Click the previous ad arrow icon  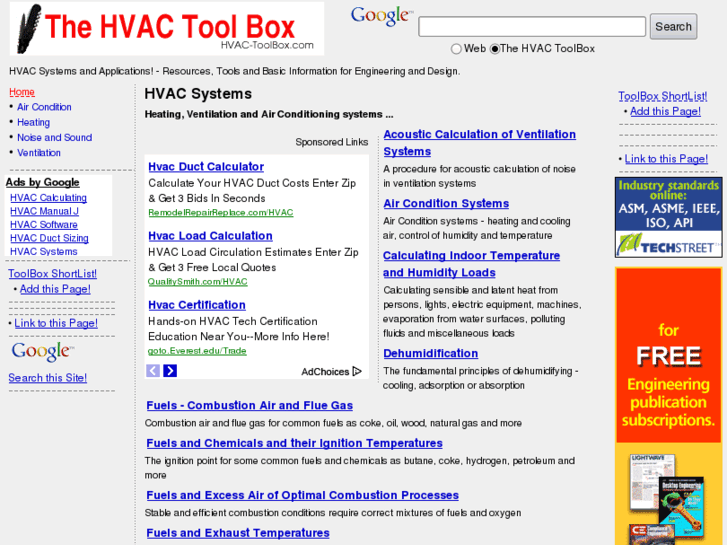153,371
